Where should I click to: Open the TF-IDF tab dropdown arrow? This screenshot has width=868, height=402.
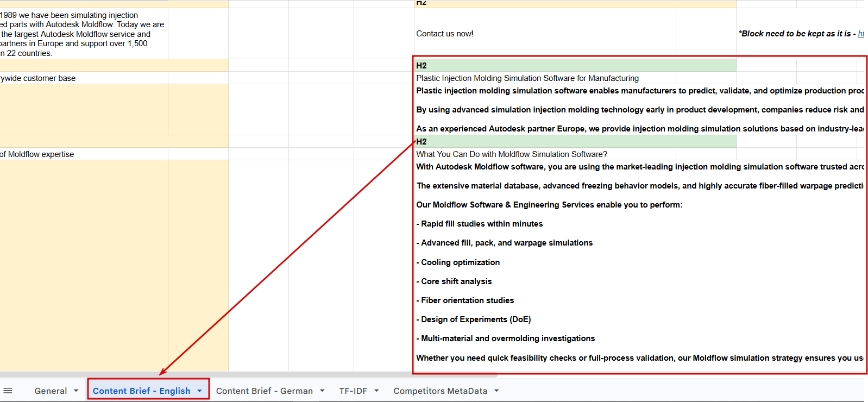pos(376,391)
